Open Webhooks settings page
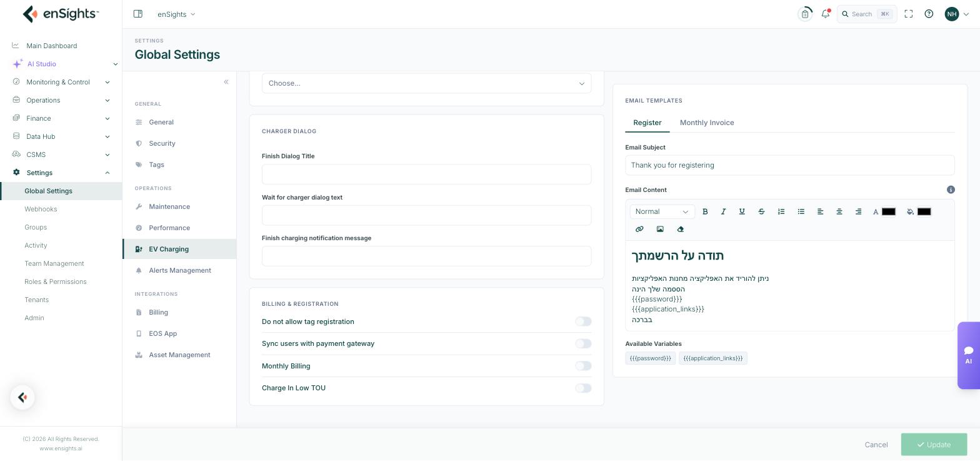 coord(41,209)
